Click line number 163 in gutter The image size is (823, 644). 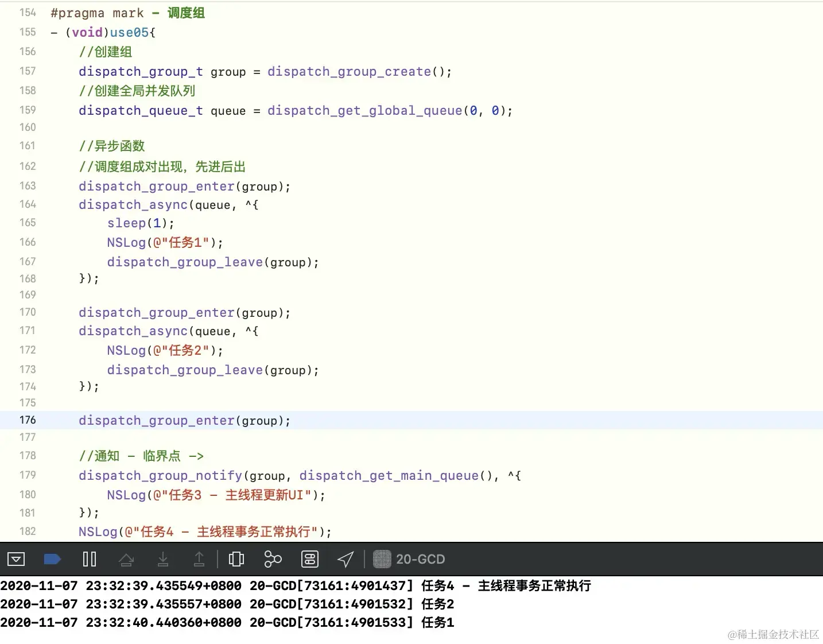click(28, 186)
